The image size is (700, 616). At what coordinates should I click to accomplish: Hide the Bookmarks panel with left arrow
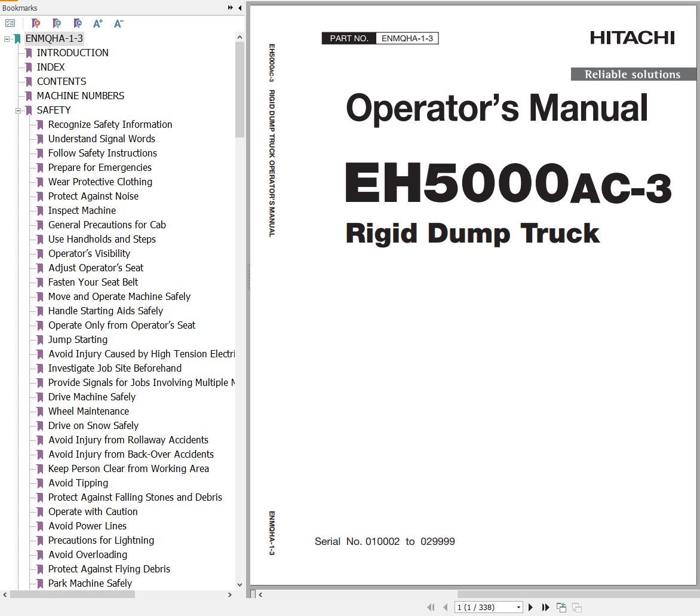[240, 8]
